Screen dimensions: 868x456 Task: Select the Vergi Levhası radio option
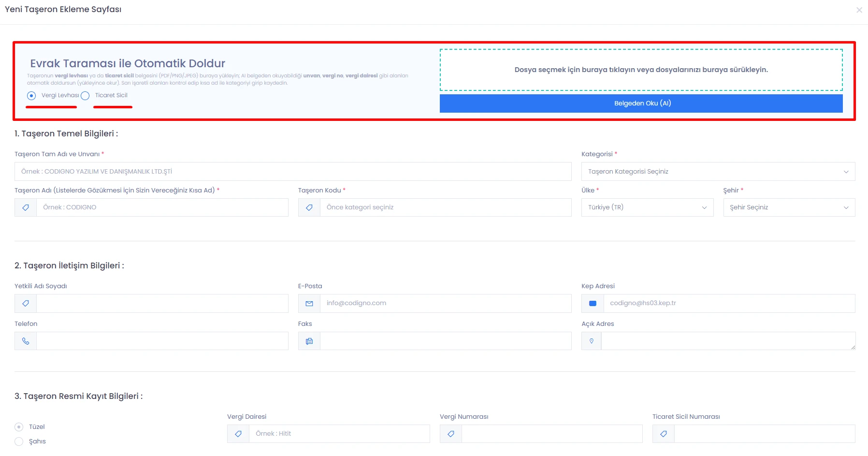pyautogui.click(x=31, y=96)
